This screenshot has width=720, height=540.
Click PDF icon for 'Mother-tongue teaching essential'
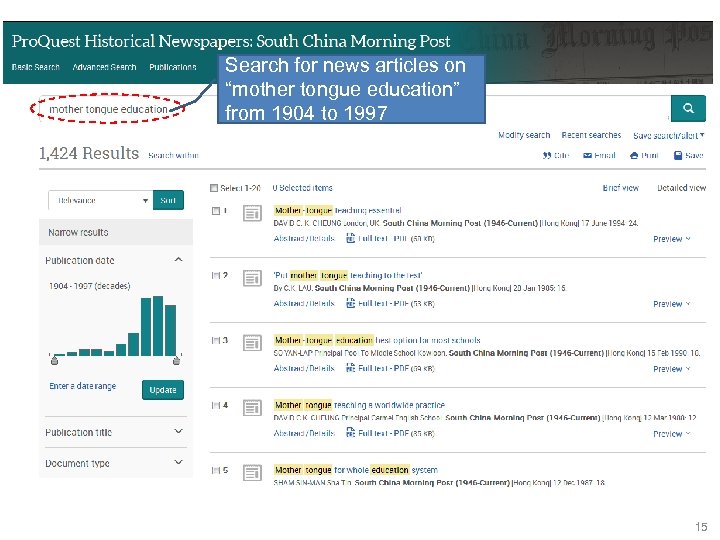[350, 238]
